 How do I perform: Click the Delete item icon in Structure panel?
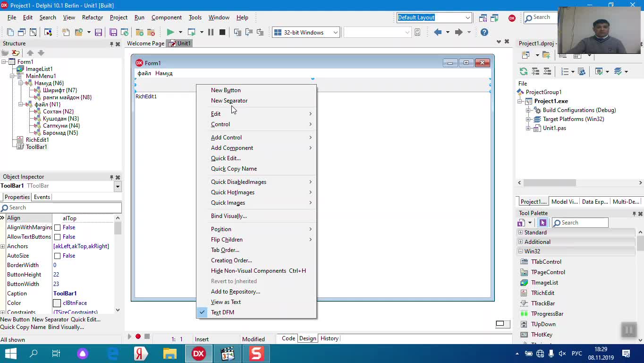(16, 53)
